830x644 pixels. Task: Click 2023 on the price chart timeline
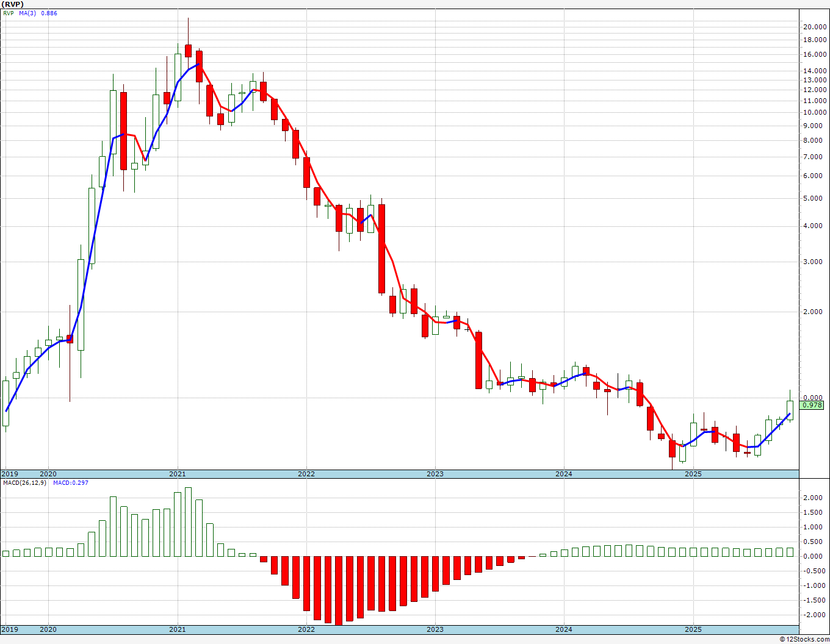pos(435,474)
